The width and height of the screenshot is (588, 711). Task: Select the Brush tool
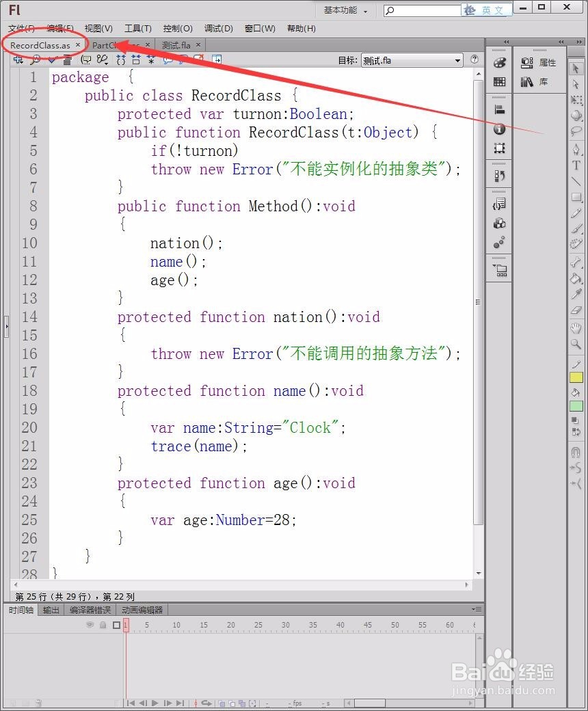[576, 229]
